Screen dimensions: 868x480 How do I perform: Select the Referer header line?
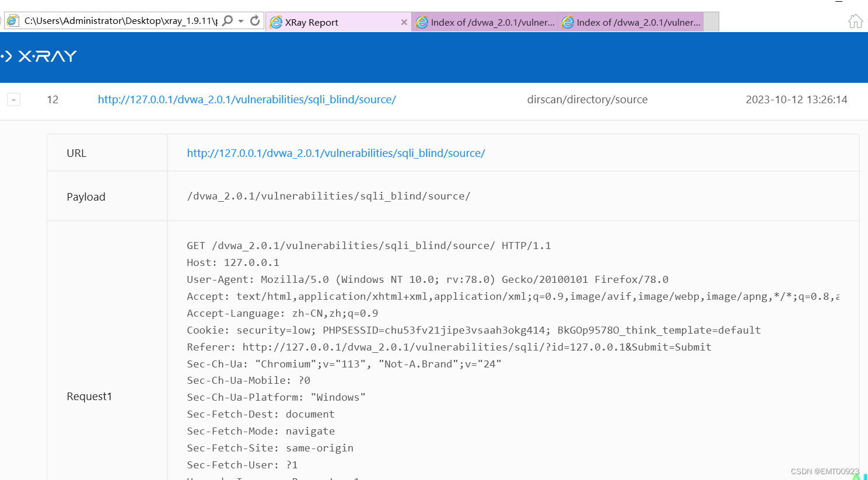click(x=449, y=347)
